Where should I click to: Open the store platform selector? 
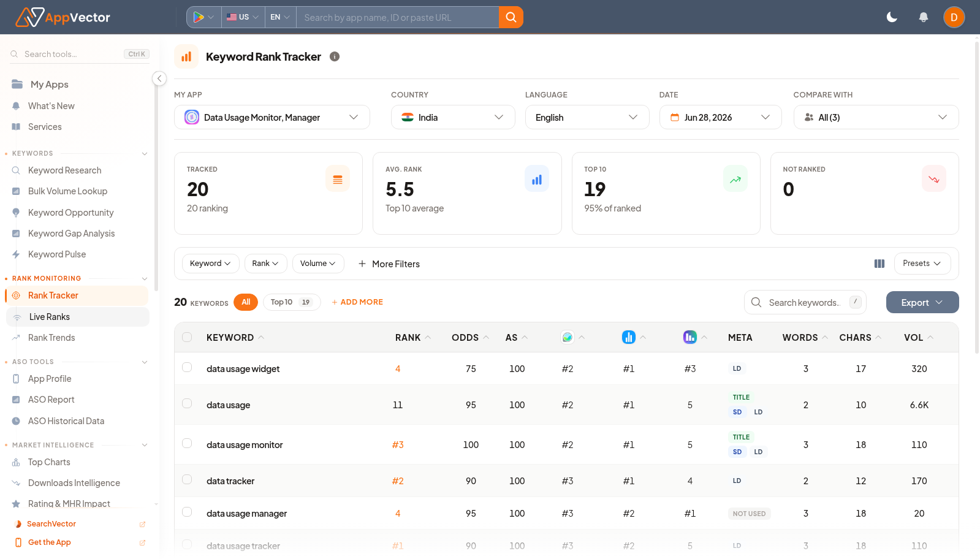pos(203,17)
